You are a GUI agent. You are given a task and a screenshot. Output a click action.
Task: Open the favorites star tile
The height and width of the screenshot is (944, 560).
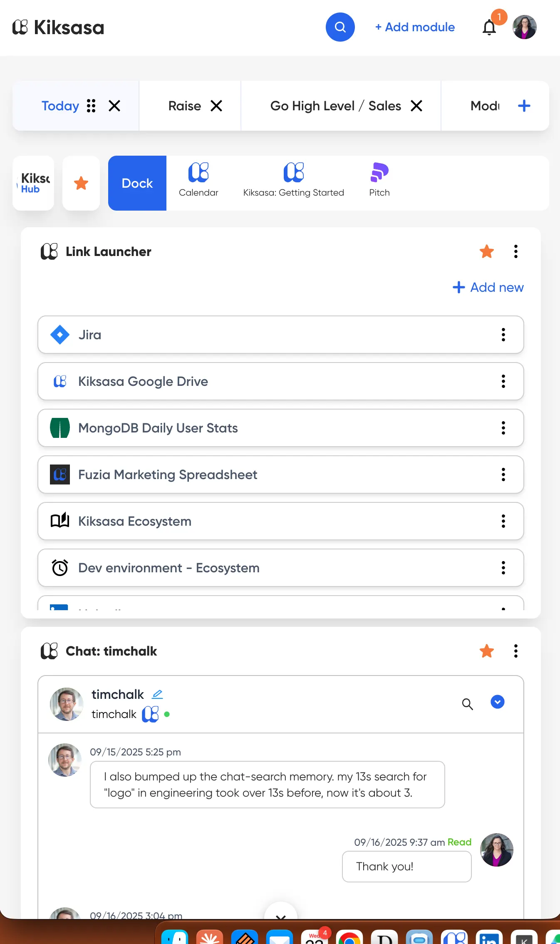tap(81, 183)
